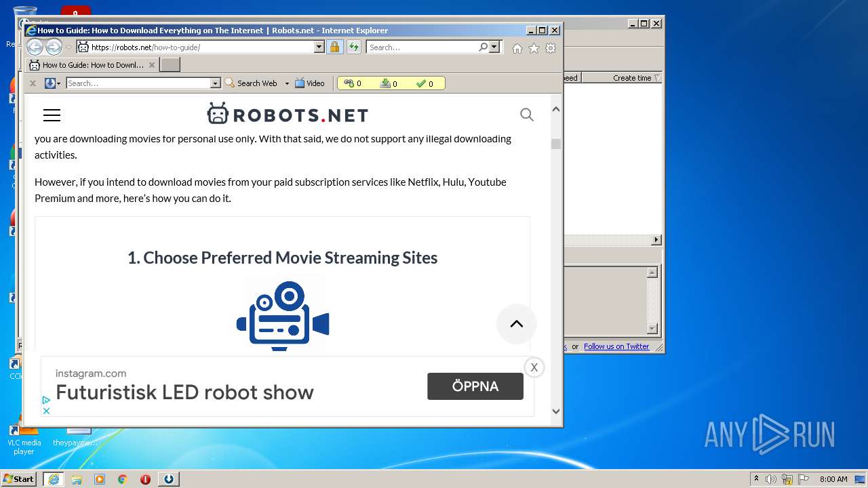
Task: Click the completed checkmark counter icon
Action: 421,83
